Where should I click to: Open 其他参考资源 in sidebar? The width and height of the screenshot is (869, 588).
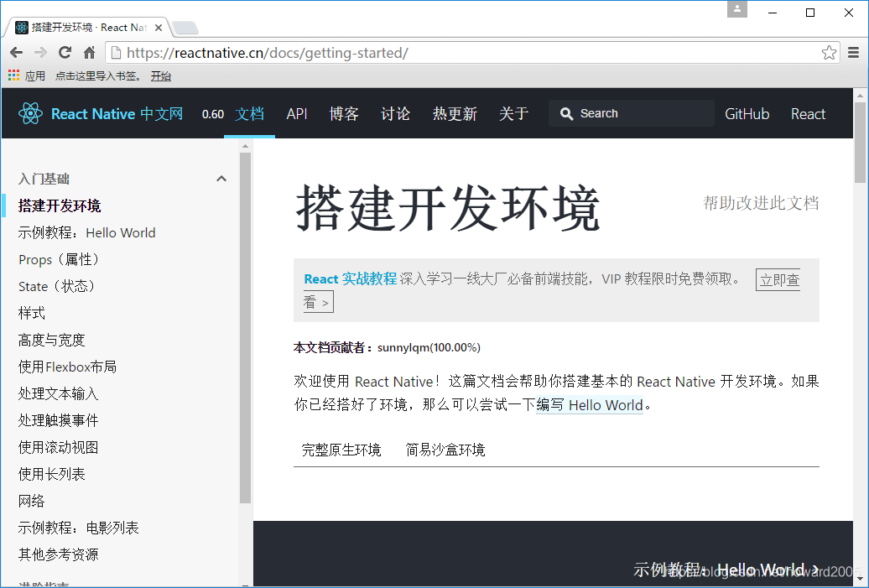[x=58, y=554]
